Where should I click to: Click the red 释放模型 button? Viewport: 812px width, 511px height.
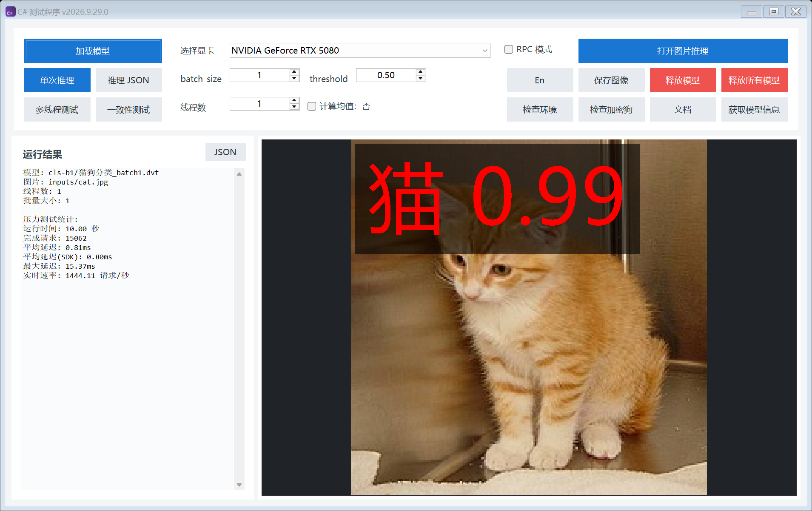pos(683,80)
